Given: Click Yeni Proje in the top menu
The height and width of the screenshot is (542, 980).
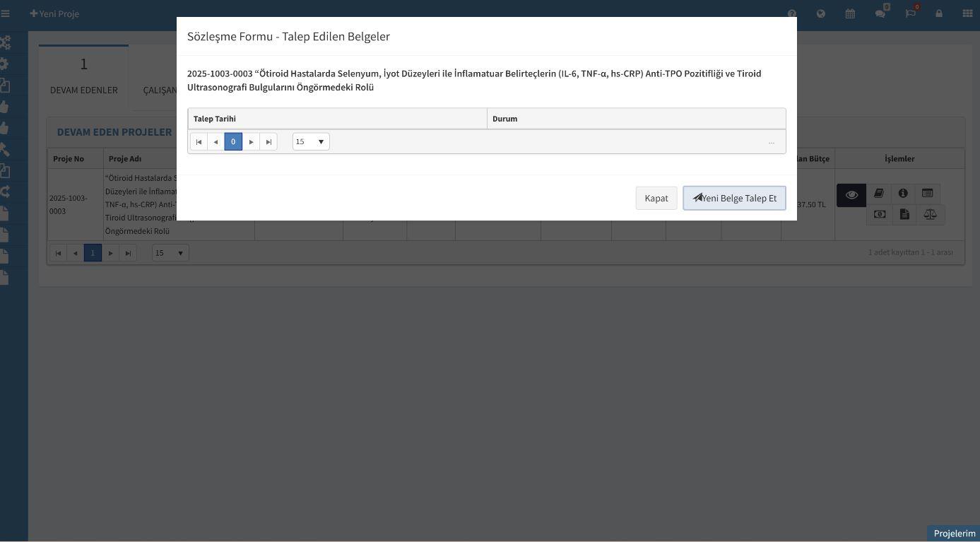Looking at the screenshot, I should [54, 13].
